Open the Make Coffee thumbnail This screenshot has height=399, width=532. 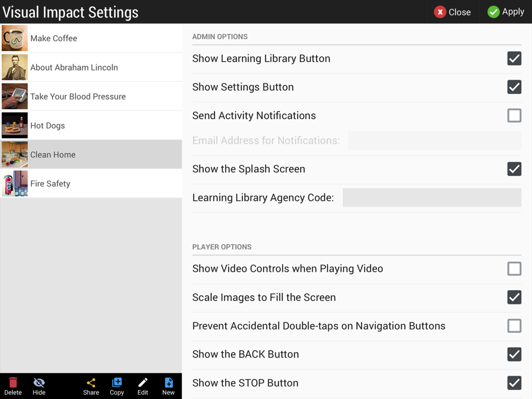[x=15, y=38]
